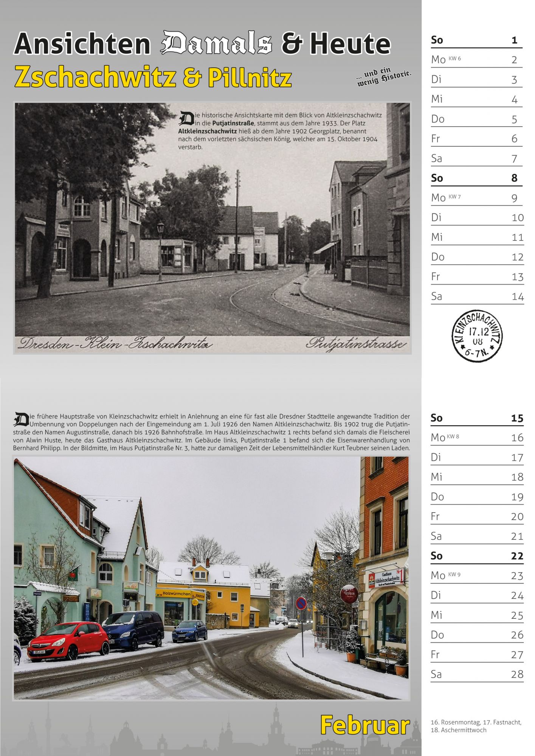Select Monday 16 in week KW 8
535x756 pixels.
tap(477, 438)
